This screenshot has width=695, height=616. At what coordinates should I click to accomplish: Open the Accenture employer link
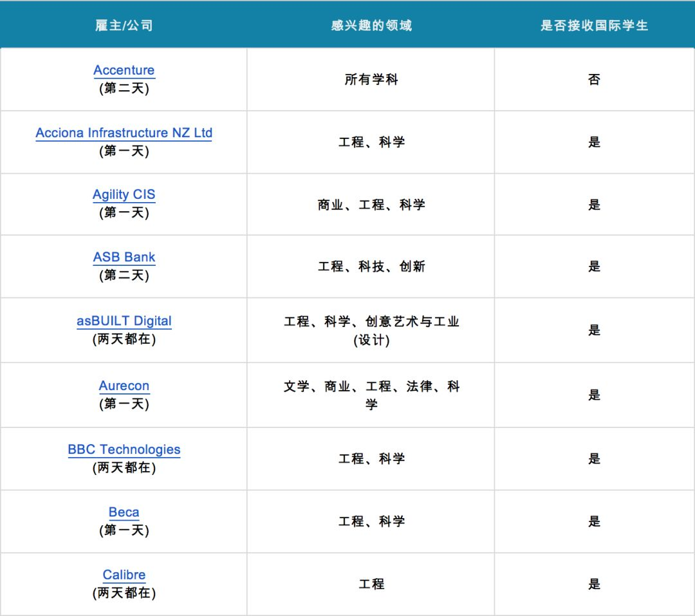[x=124, y=70]
